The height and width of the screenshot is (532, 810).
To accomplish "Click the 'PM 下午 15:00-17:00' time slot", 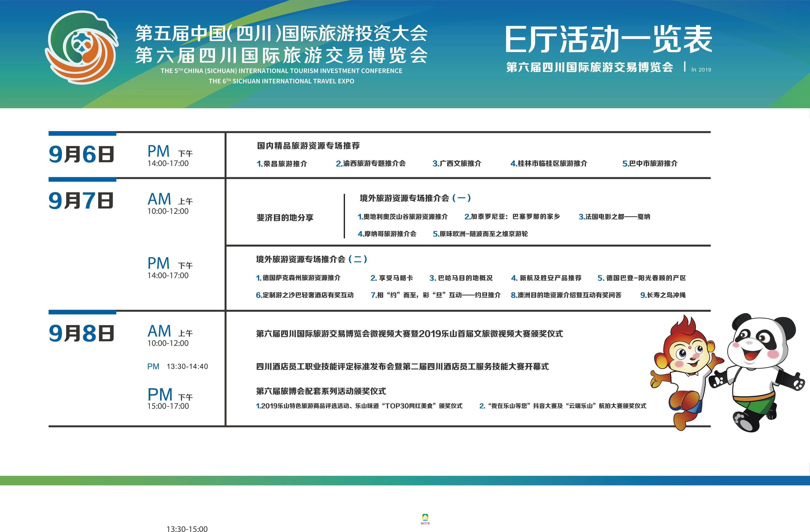I will point(170,399).
